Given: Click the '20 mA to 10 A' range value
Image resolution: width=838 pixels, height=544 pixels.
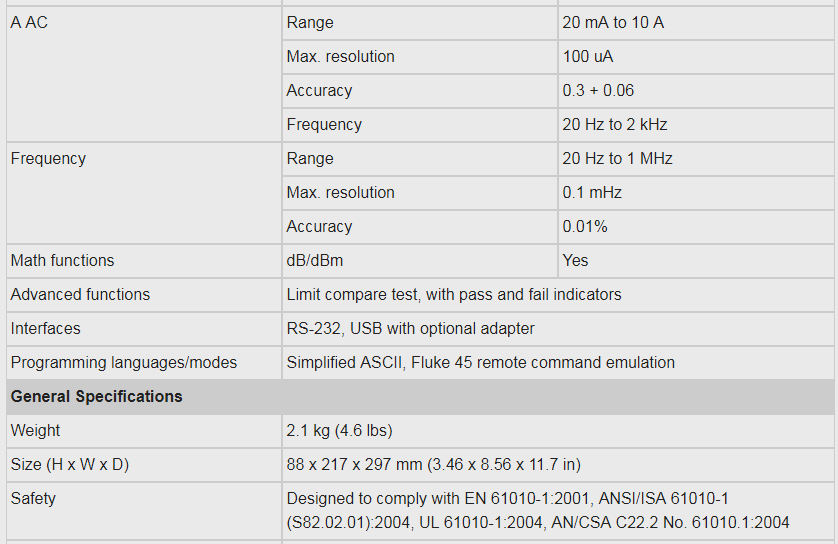Looking at the screenshot, I should 613,22.
